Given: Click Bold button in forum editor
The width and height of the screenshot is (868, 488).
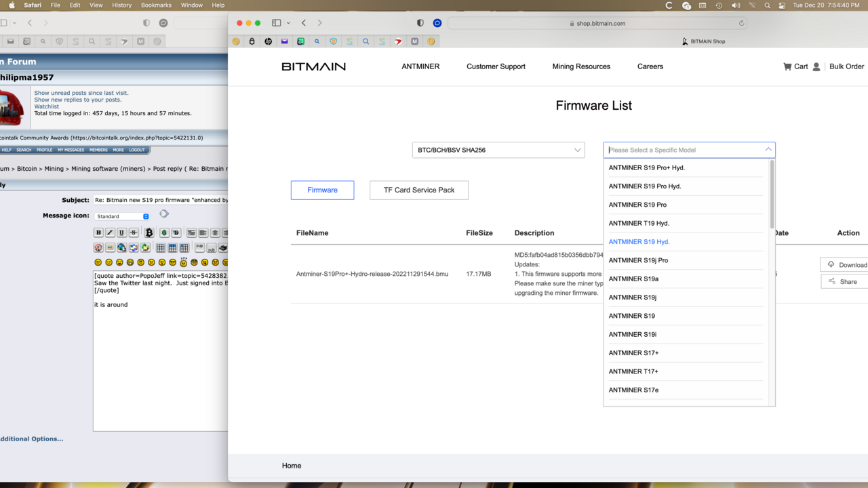Looking at the screenshot, I should pos(98,232).
